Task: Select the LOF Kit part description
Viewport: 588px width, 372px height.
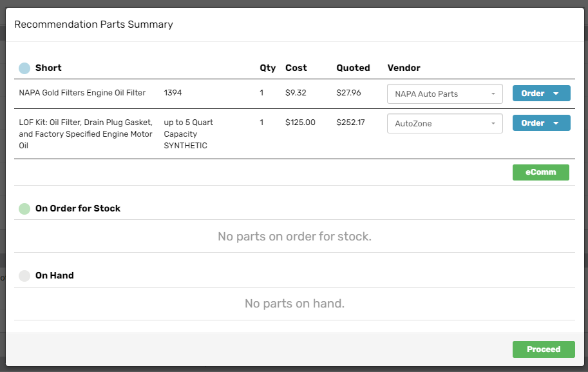Action: (x=86, y=134)
